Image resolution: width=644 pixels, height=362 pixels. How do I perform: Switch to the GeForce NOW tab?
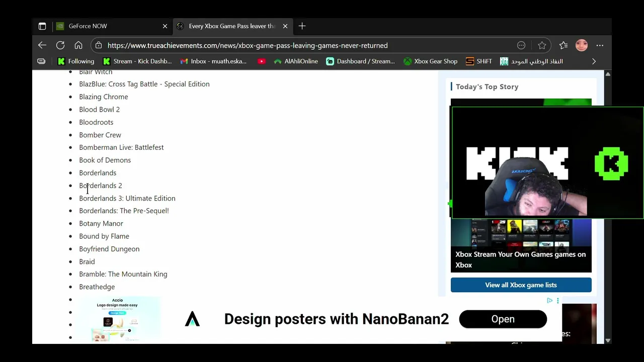point(112,26)
